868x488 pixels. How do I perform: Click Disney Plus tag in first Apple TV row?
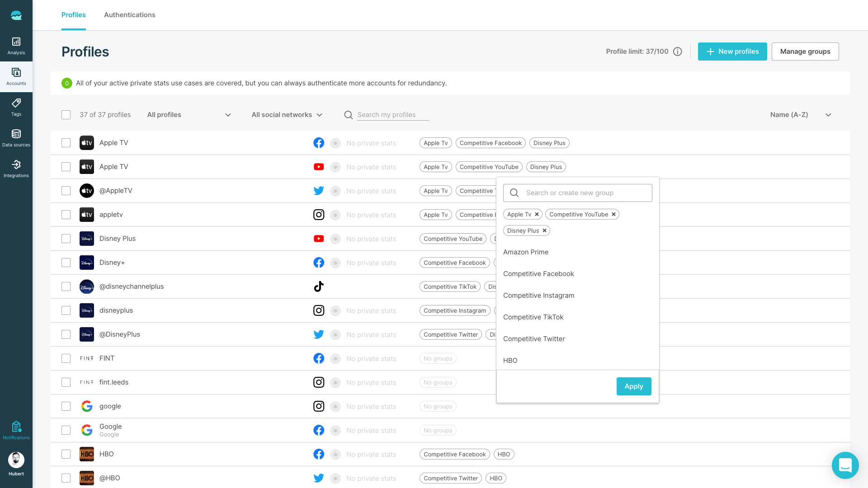pyautogui.click(x=549, y=143)
